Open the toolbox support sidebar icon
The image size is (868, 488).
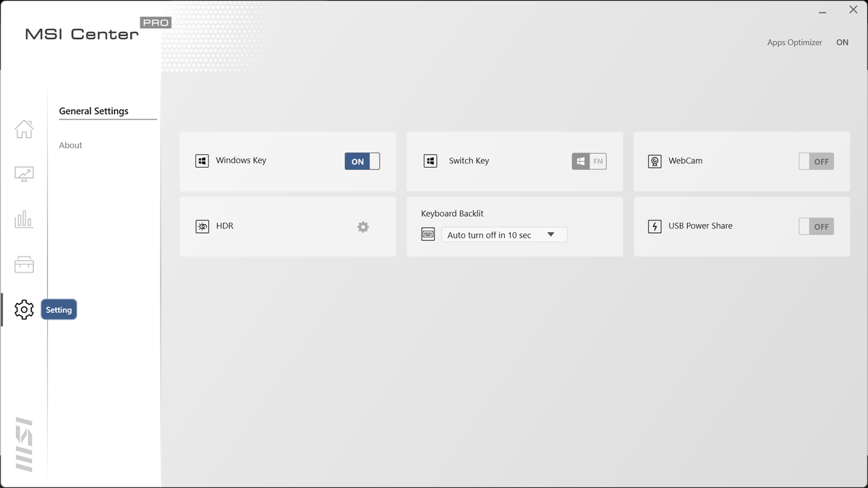click(24, 265)
